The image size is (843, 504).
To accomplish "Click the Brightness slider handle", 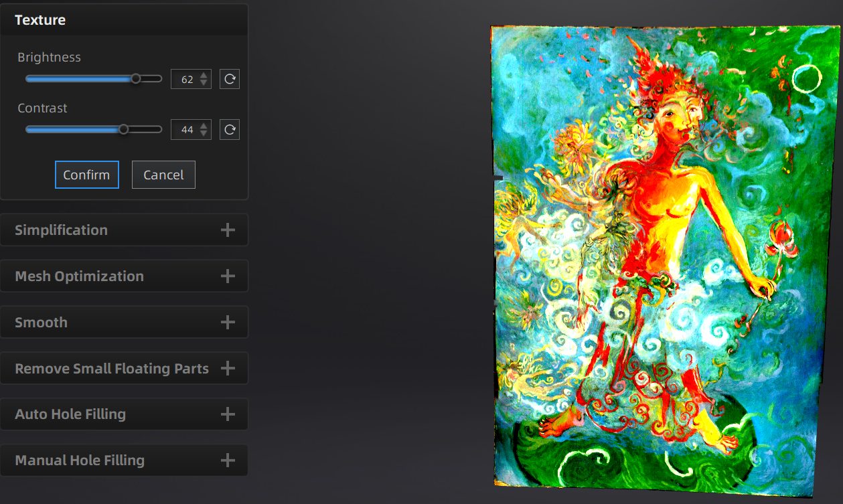I will 136,78.
